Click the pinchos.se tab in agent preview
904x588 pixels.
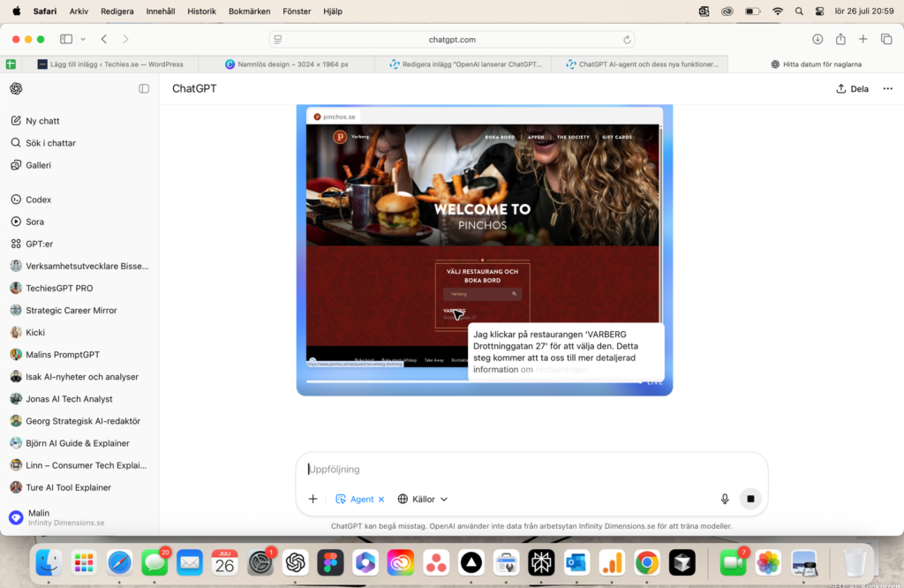(x=335, y=117)
